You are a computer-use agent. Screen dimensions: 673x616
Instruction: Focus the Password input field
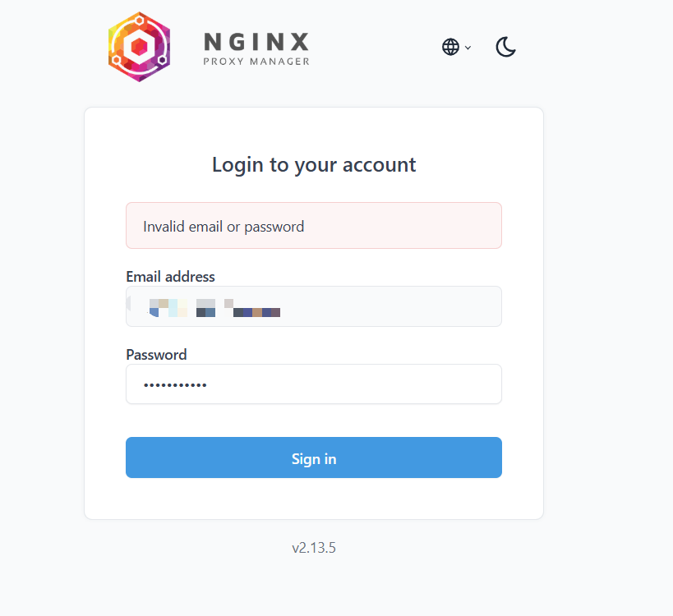pyautogui.click(x=313, y=384)
